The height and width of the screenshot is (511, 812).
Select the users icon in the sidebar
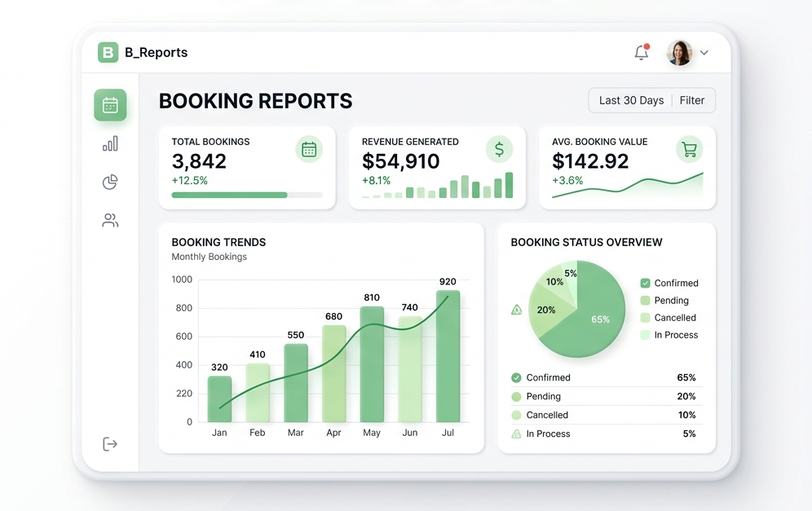pyautogui.click(x=110, y=220)
